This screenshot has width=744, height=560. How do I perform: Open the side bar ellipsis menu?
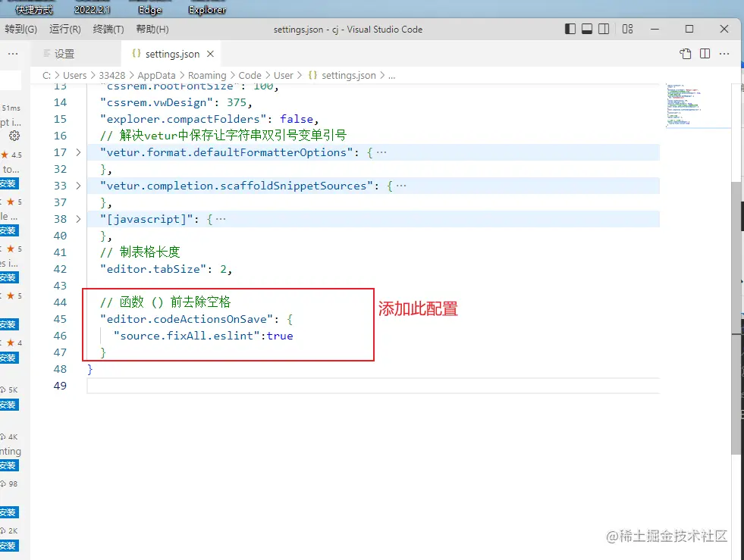tap(13, 54)
